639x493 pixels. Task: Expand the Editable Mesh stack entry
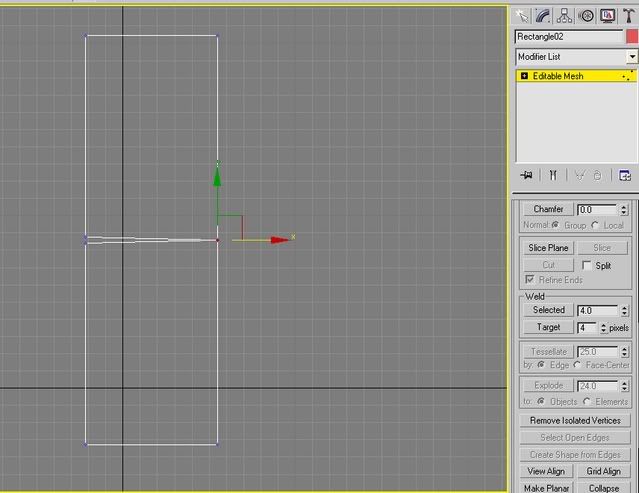(524, 76)
